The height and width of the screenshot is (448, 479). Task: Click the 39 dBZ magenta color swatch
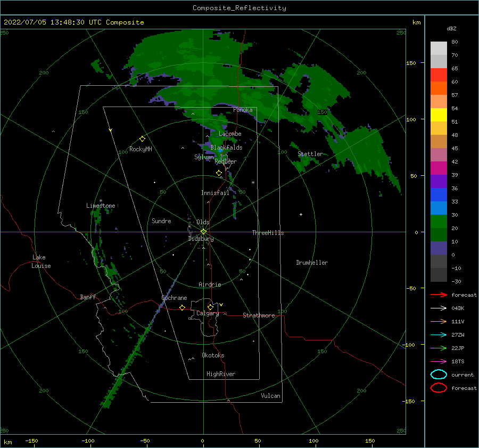pos(439,168)
